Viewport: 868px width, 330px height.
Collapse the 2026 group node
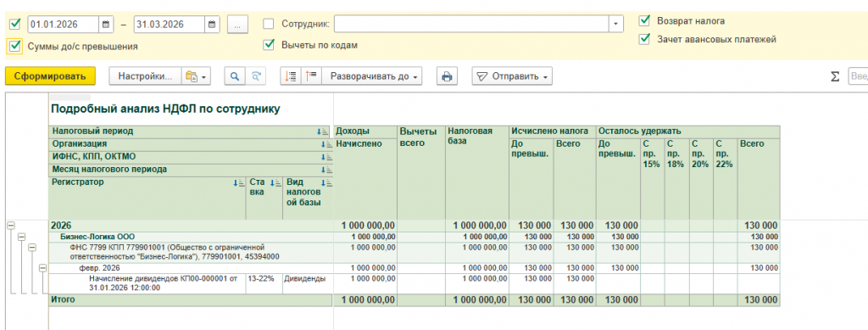pos(10,226)
